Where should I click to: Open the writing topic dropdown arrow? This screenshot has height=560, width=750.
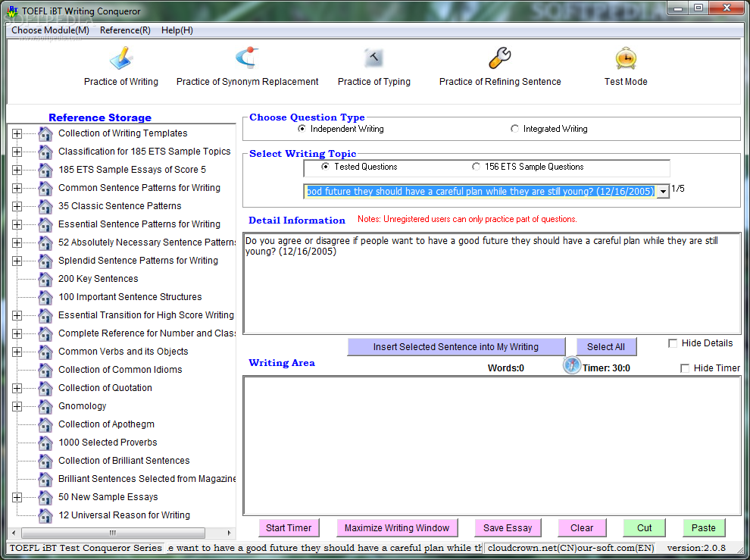coord(663,192)
